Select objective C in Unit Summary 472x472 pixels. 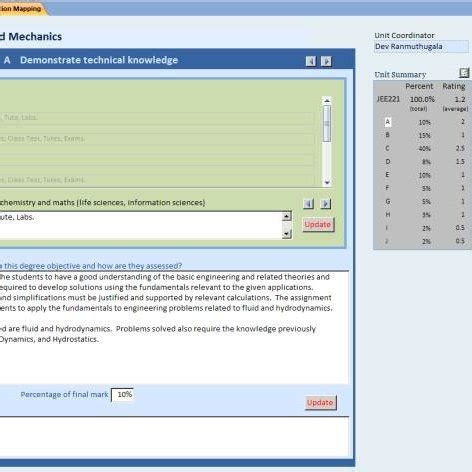click(387, 148)
